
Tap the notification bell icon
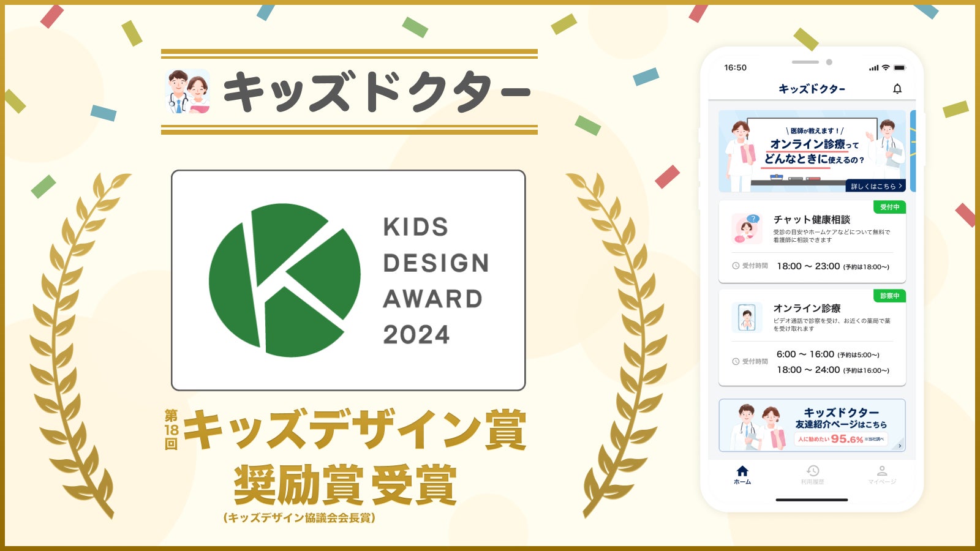pos(897,89)
